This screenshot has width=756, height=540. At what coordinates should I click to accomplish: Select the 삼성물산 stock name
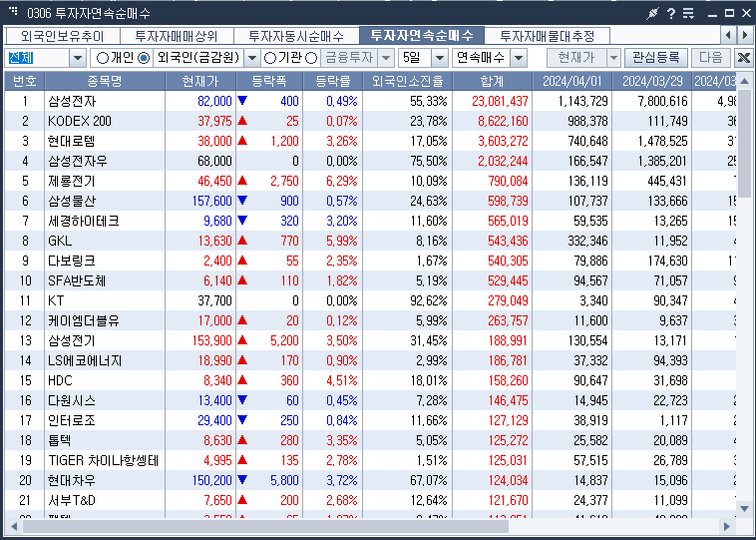click(72, 201)
